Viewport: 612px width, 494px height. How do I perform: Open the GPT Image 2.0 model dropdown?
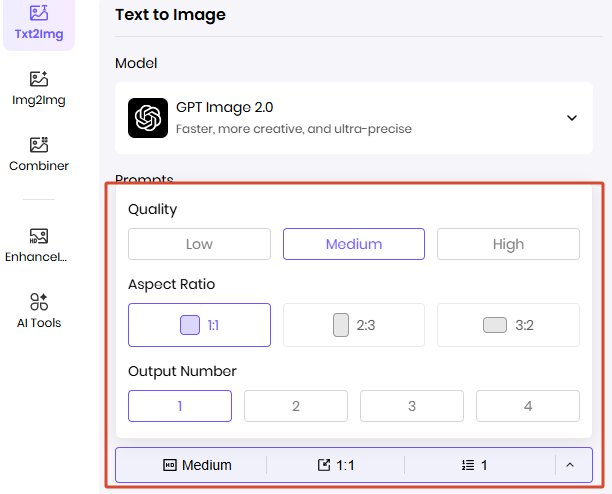pos(354,118)
